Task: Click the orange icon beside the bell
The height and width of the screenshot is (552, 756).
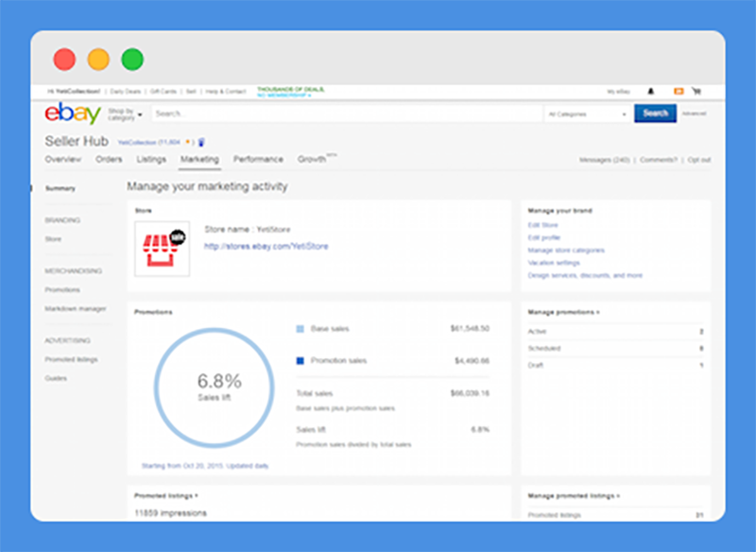Action: (x=679, y=91)
